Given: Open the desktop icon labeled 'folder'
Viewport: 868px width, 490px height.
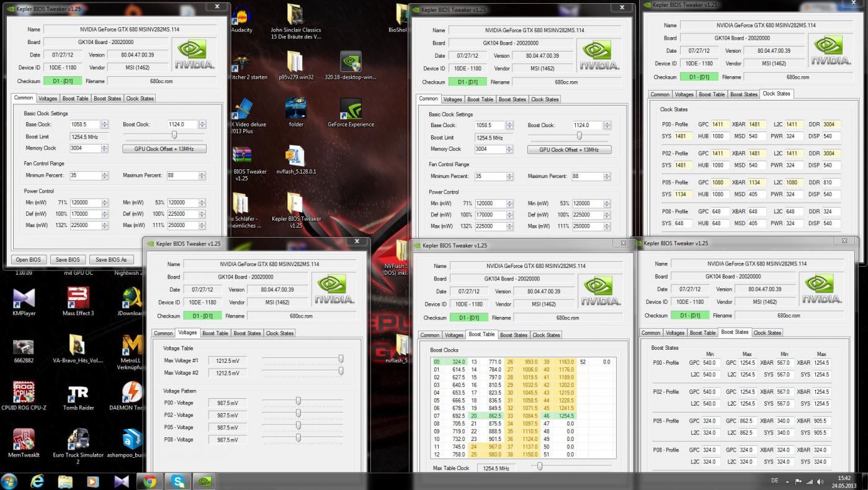Looking at the screenshot, I should 296,112.
